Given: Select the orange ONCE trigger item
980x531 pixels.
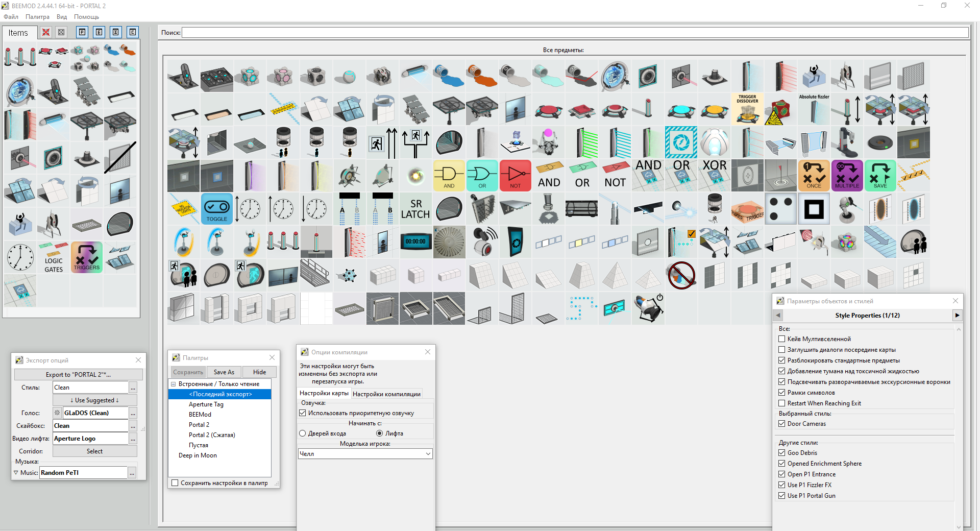Looking at the screenshot, I should [814, 176].
